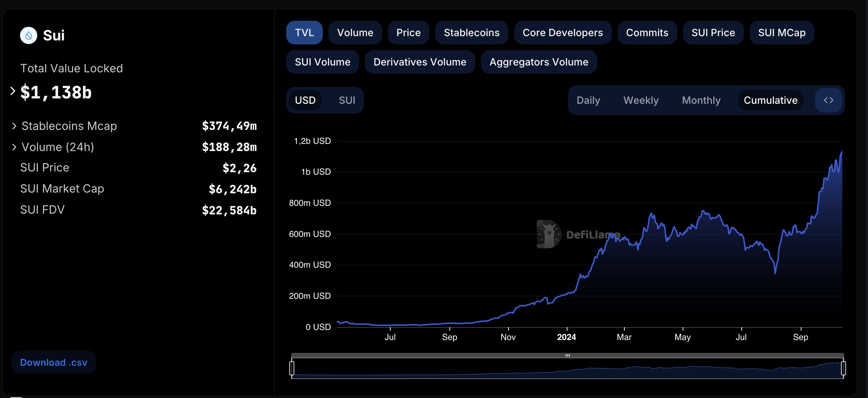Toggle the Commits chart series
Screen dimensions: 868x398
tap(647, 33)
